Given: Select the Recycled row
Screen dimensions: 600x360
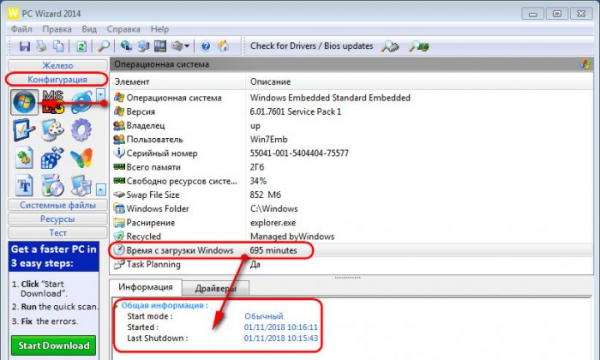Looking at the screenshot, I should coord(351,236).
